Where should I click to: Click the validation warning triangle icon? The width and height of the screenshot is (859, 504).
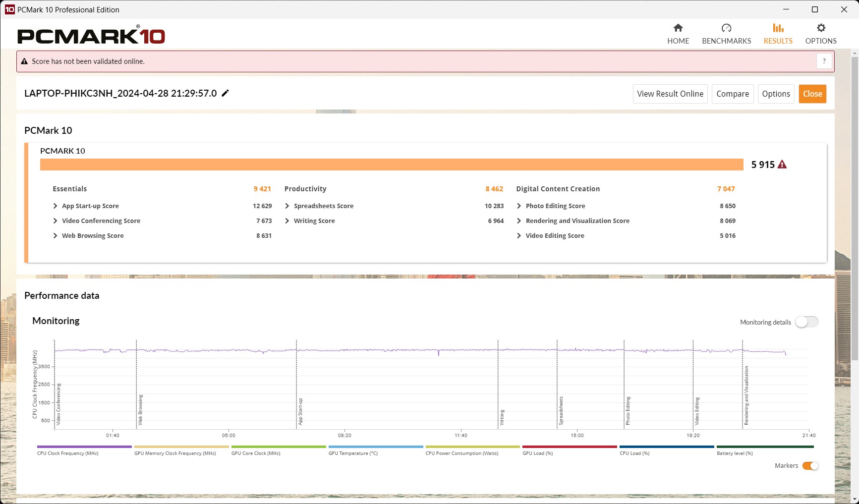click(24, 61)
